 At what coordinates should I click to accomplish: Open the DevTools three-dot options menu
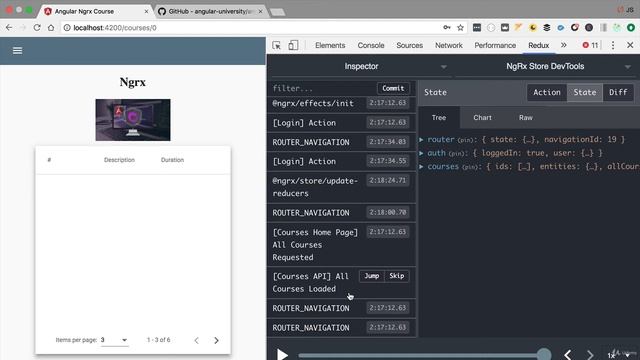(613, 45)
